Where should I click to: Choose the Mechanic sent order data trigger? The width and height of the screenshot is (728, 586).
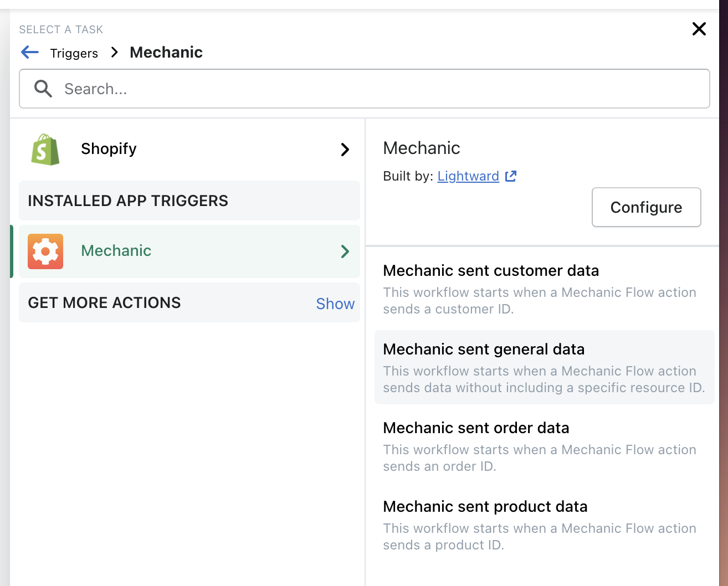[x=476, y=428]
